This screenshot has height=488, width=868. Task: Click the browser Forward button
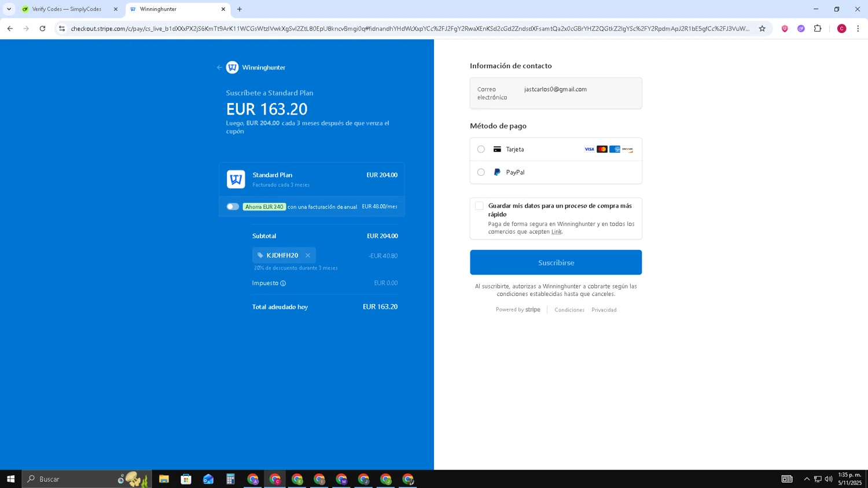pyautogui.click(x=26, y=28)
